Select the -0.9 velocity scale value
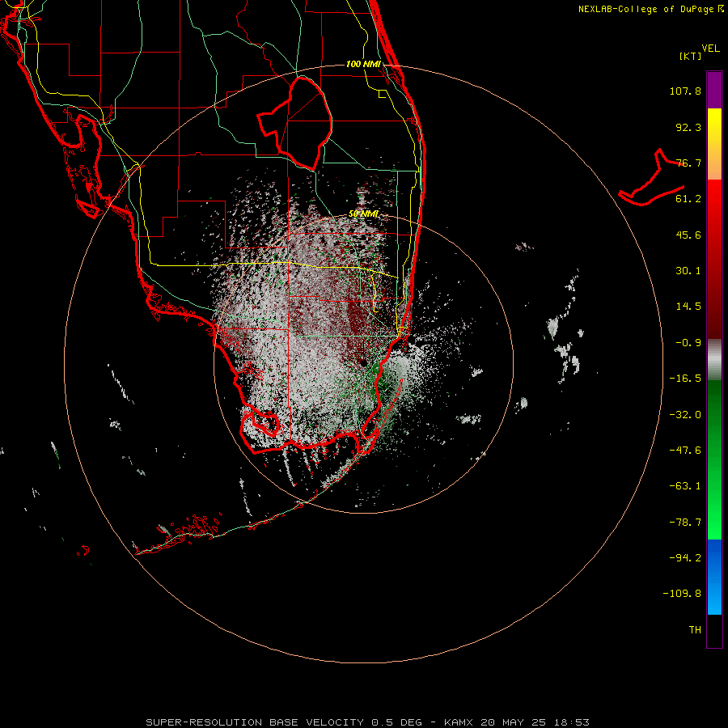Screen dimensions: 728x728 click(688, 343)
